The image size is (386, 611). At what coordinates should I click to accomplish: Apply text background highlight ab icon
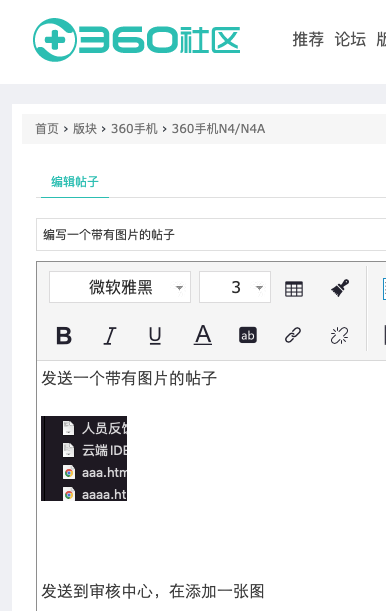click(248, 335)
